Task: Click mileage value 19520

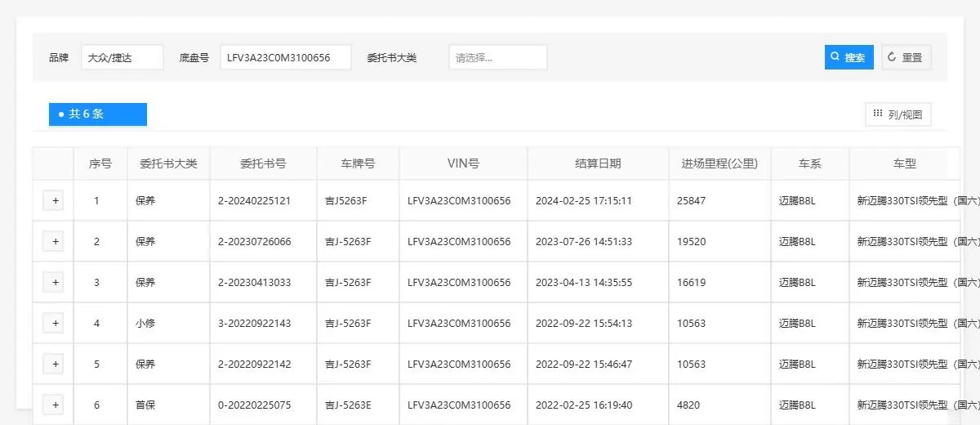Action: tap(692, 242)
